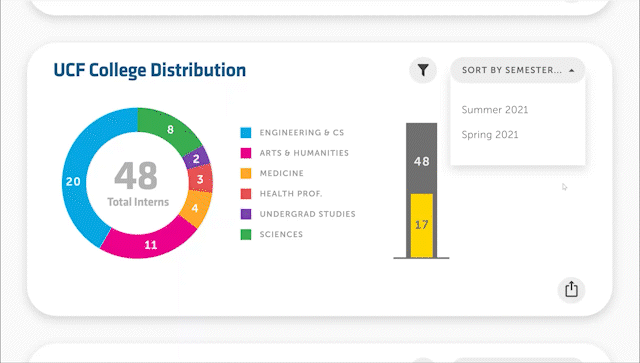Click the filter funnel icon
The image size is (640, 363).
[x=423, y=70]
